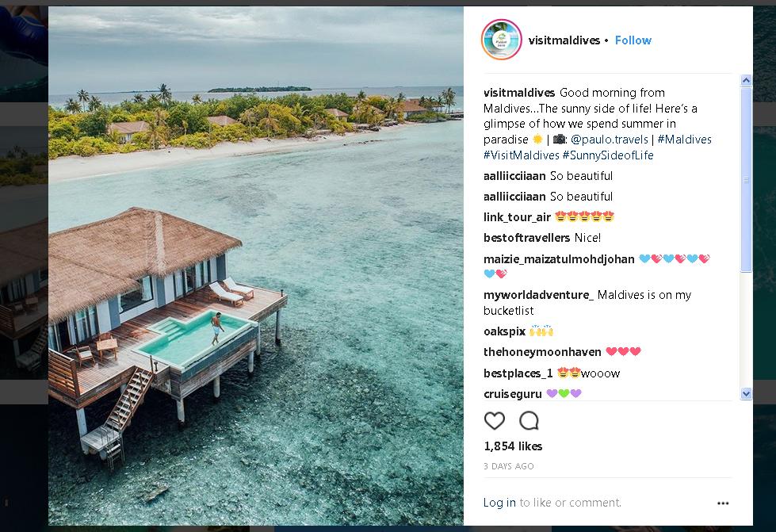
Task: Open the three-dots more options menu
Action: pos(723,503)
